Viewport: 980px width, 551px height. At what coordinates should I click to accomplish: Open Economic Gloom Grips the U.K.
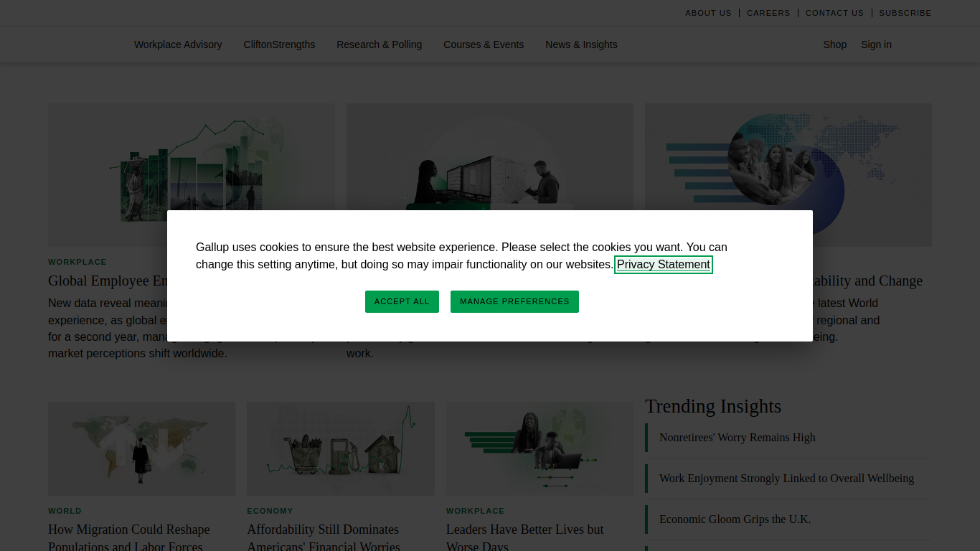tap(735, 519)
